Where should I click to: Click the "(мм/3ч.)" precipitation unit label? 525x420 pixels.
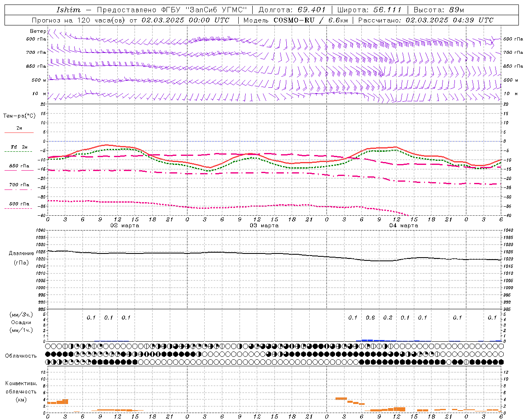click(x=21, y=315)
